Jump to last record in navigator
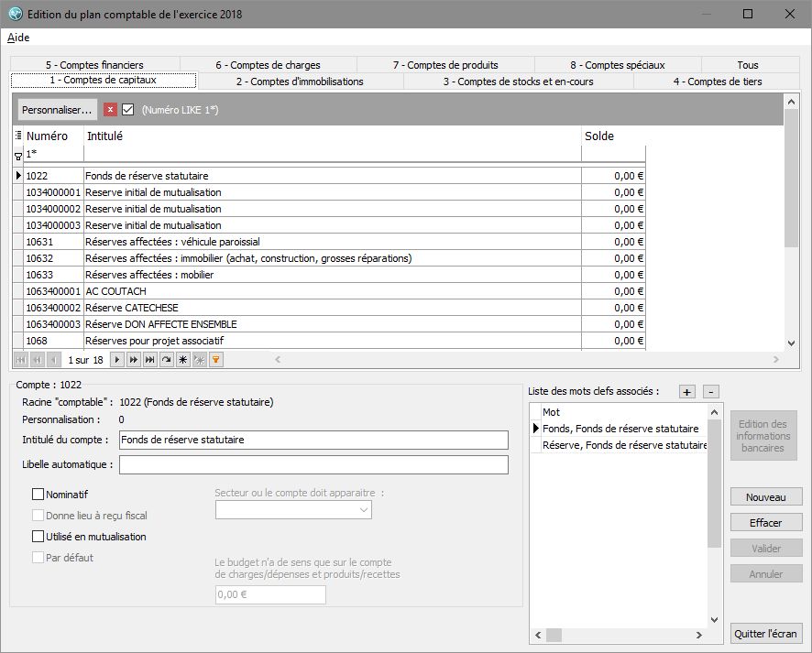The image size is (812, 653). [x=149, y=361]
